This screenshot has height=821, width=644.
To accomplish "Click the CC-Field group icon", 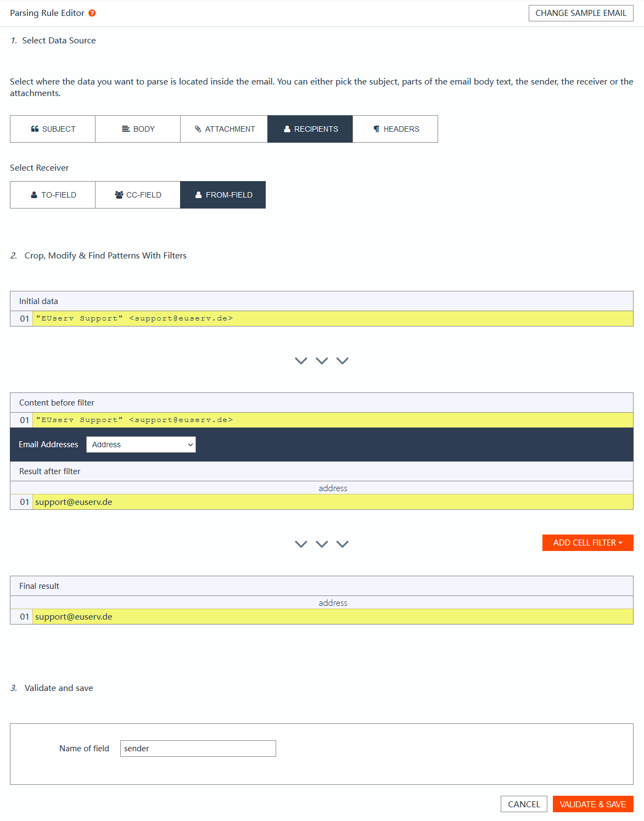I will click(119, 195).
